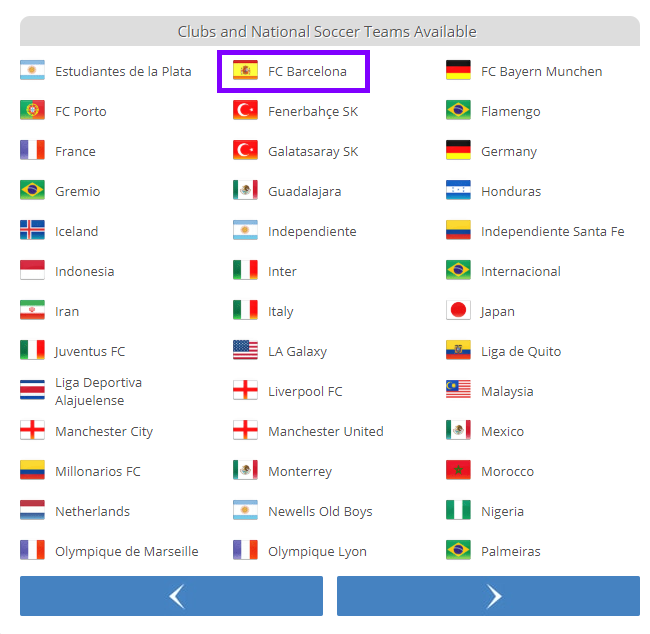Viewport: 650px width, 634px height.
Task: Open Germany national team
Action: (x=509, y=151)
